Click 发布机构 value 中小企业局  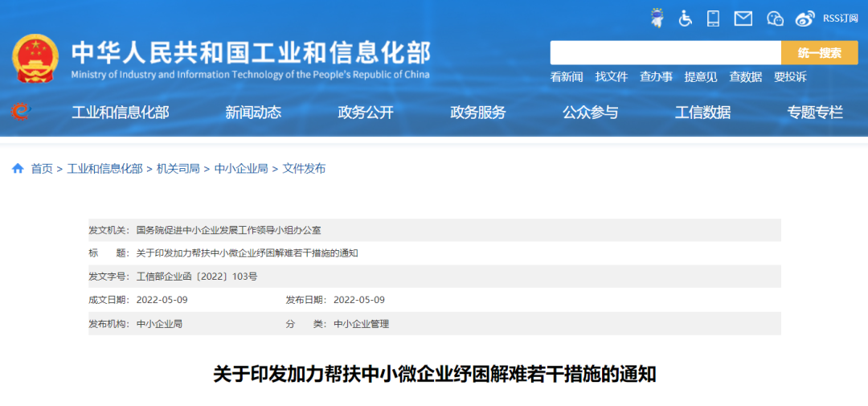(159, 323)
